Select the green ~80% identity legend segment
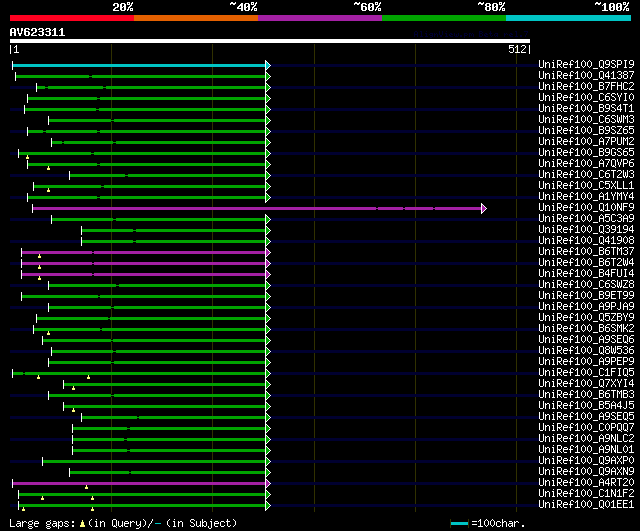 [x=443, y=18]
